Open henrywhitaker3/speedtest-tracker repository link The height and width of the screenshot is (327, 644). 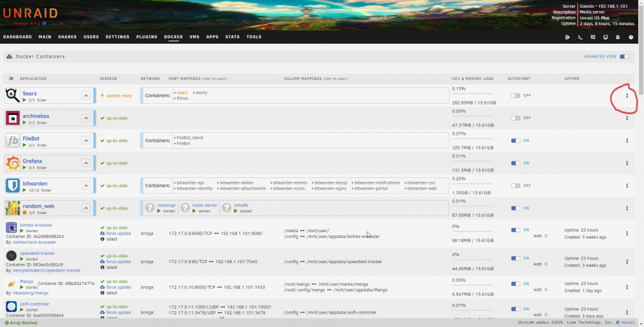[x=47, y=271]
